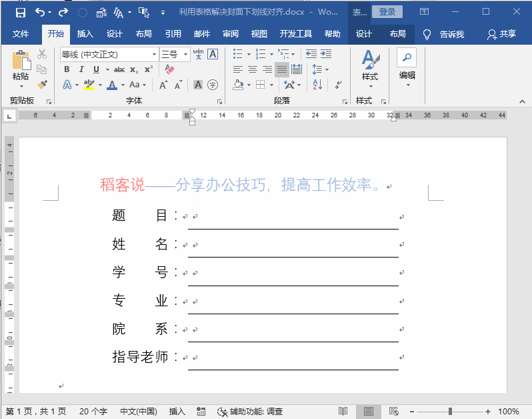
Task: Expand the bullet list options arrow
Action: point(249,54)
